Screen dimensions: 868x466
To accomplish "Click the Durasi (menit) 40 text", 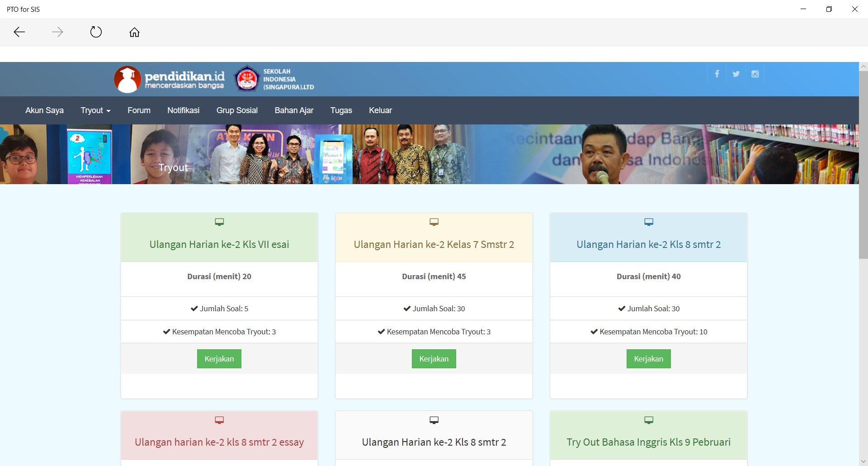I will coord(649,276).
